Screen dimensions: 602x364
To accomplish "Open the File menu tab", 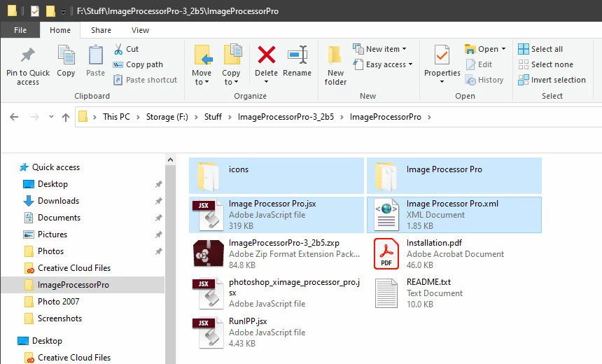I will [20, 30].
